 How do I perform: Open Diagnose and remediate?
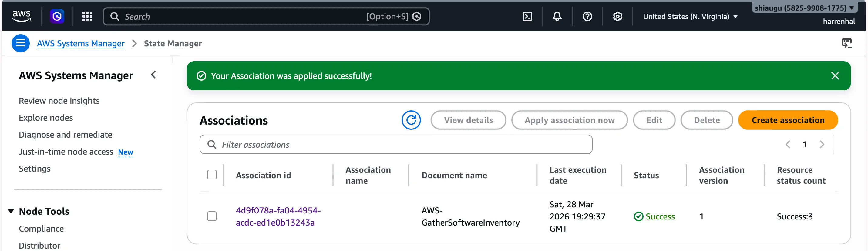pyautogui.click(x=66, y=135)
